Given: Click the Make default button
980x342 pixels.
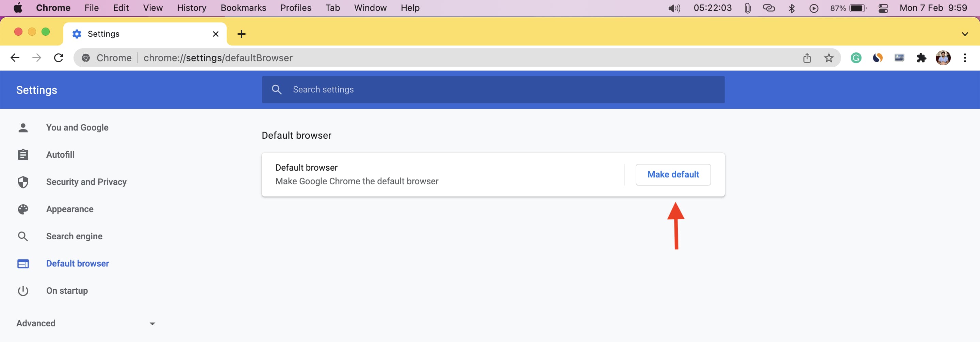Looking at the screenshot, I should [673, 174].
